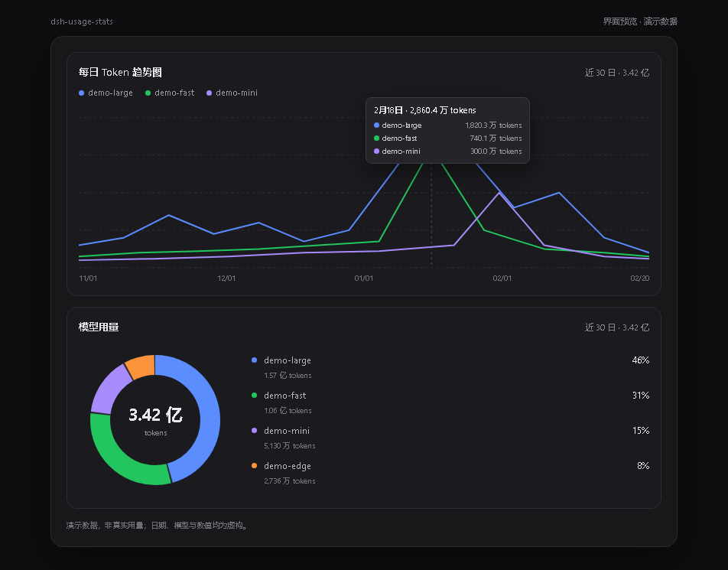This screenshot has width=728, height=570.
Task: Click the 01/01 axis label
Action: [x=363, y=278]
